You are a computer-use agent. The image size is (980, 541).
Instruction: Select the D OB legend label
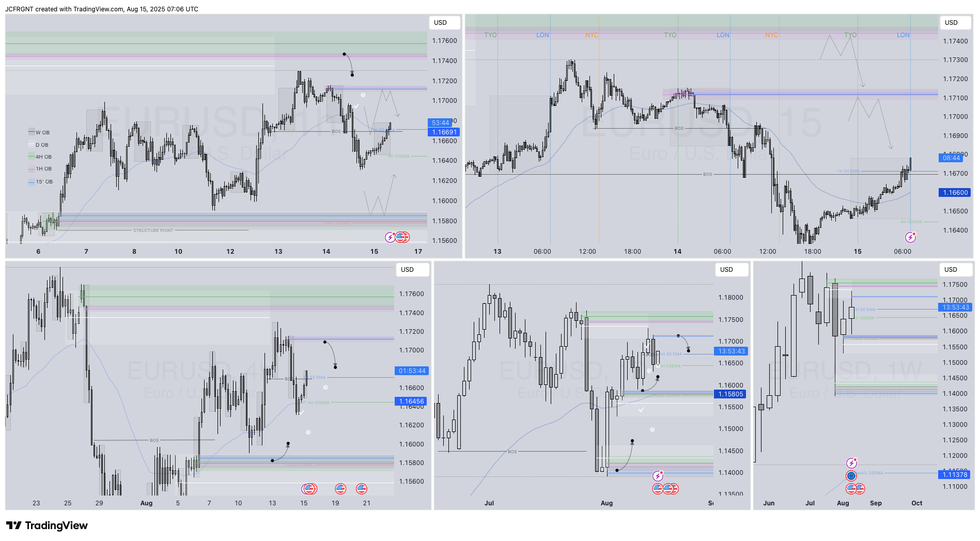(x=42, y=145)
